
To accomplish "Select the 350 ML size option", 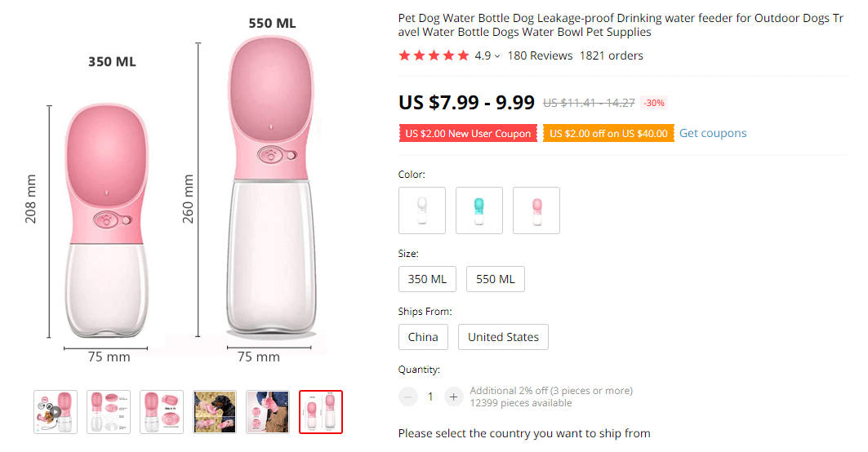I will pyautogui.click(x=427, y=279).
